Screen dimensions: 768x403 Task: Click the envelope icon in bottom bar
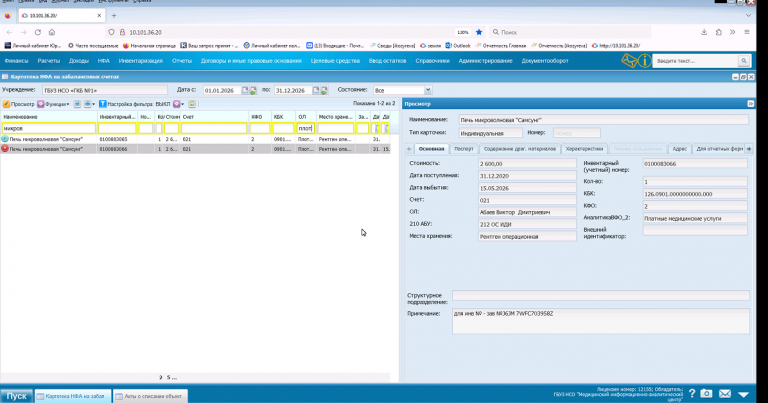pyautogui.click(x=725, y=393)
